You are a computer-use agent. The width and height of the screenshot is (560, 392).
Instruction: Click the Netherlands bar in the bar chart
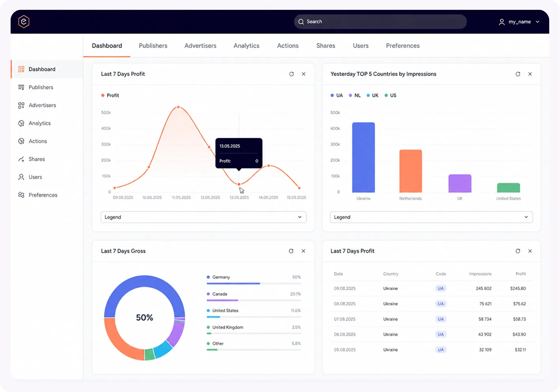(x=411, y=171)
